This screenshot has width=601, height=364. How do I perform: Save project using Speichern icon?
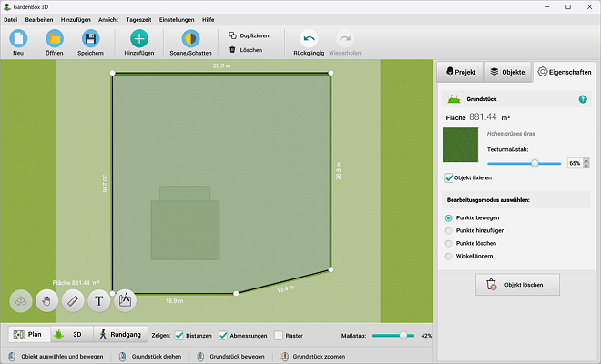point(90,38)
